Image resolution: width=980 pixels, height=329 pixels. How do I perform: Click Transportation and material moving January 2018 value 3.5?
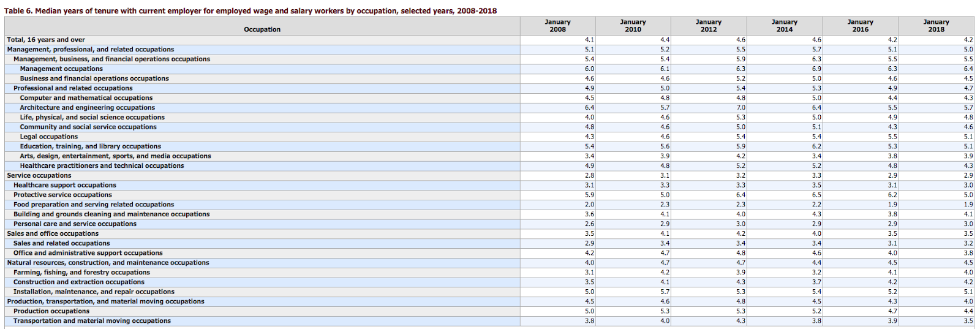pyautogui.click(x=968, y=321)
